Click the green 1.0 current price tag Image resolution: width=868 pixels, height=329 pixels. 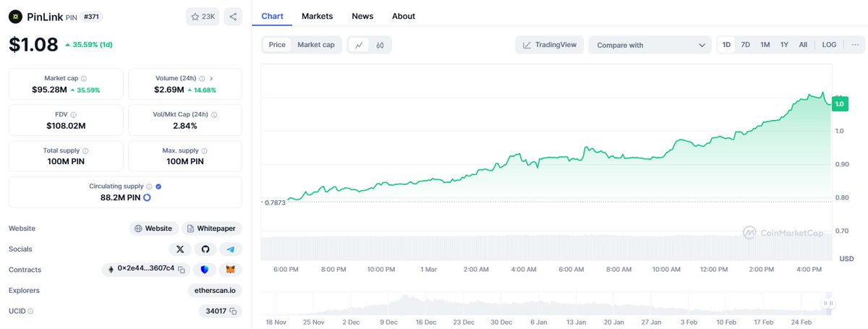[840, 104]
